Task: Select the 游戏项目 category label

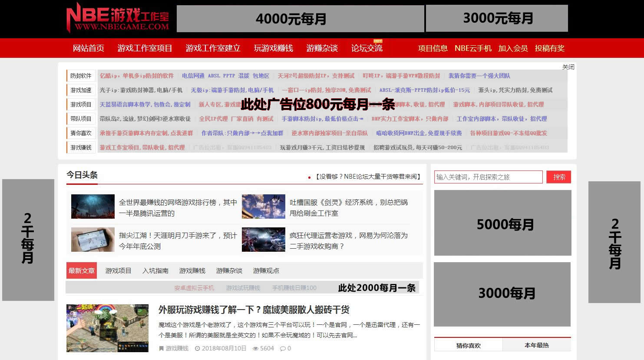Action: [x=81, y=104]
